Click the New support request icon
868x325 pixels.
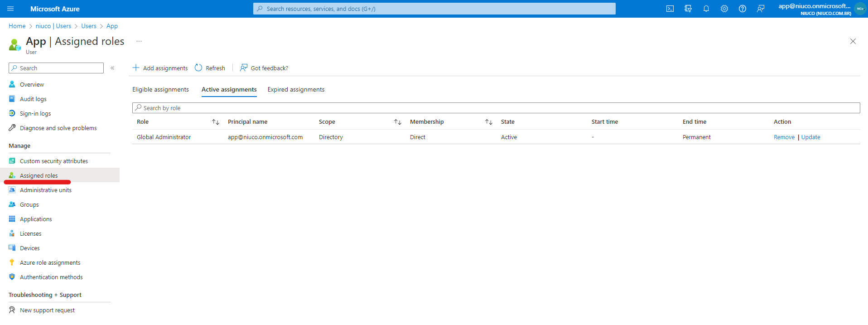pos(12,310)
